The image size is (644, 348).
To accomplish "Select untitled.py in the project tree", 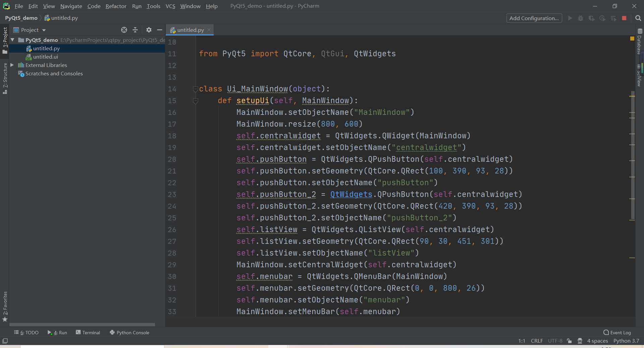I will click(87, 48).
